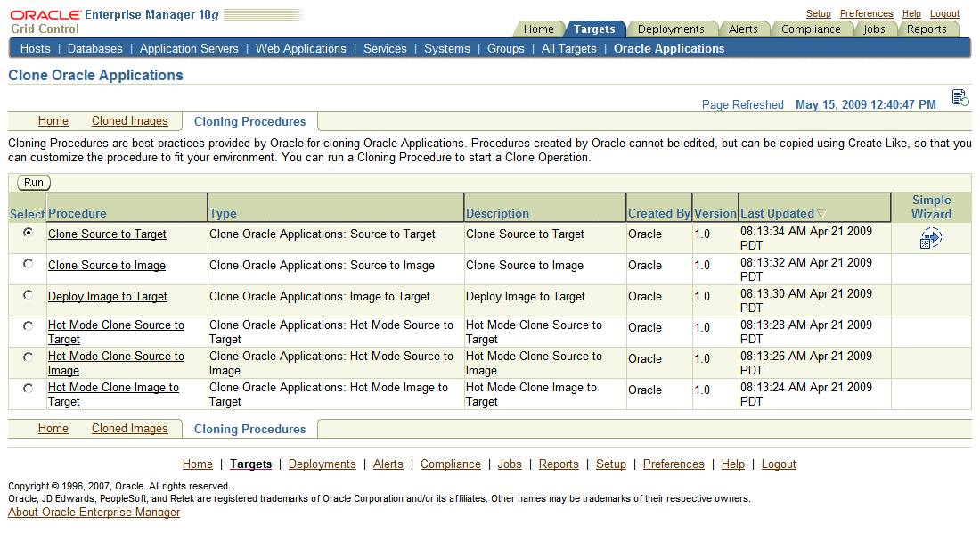The image size is (980, 534).
Task: Click the footer Targets link
Action: click(x=250, y=464)
